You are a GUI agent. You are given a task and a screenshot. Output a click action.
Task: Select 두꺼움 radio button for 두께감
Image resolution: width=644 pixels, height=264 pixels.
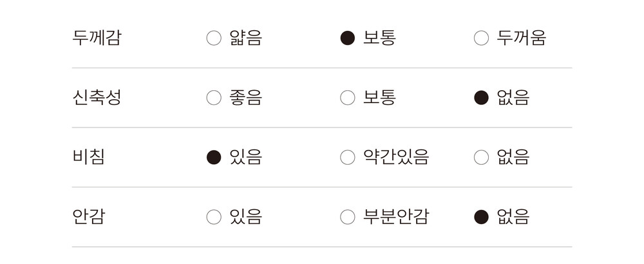point(481,39)
